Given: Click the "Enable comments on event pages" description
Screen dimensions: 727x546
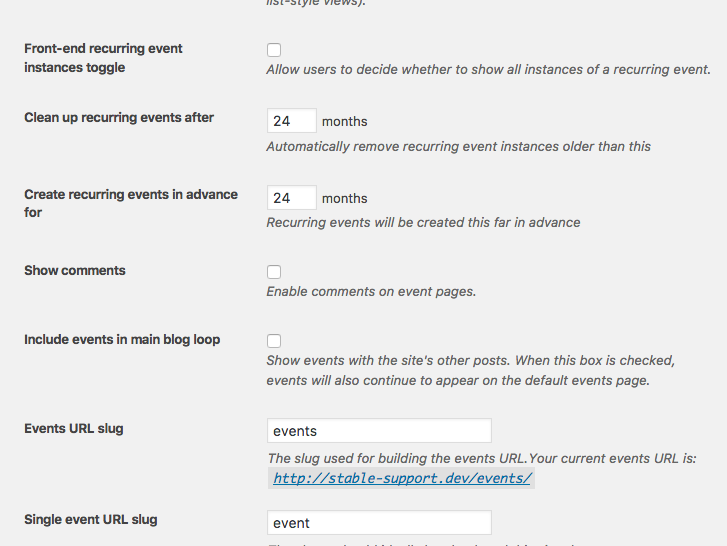Looking at the screenshot, I should click(x=371, y=292).
